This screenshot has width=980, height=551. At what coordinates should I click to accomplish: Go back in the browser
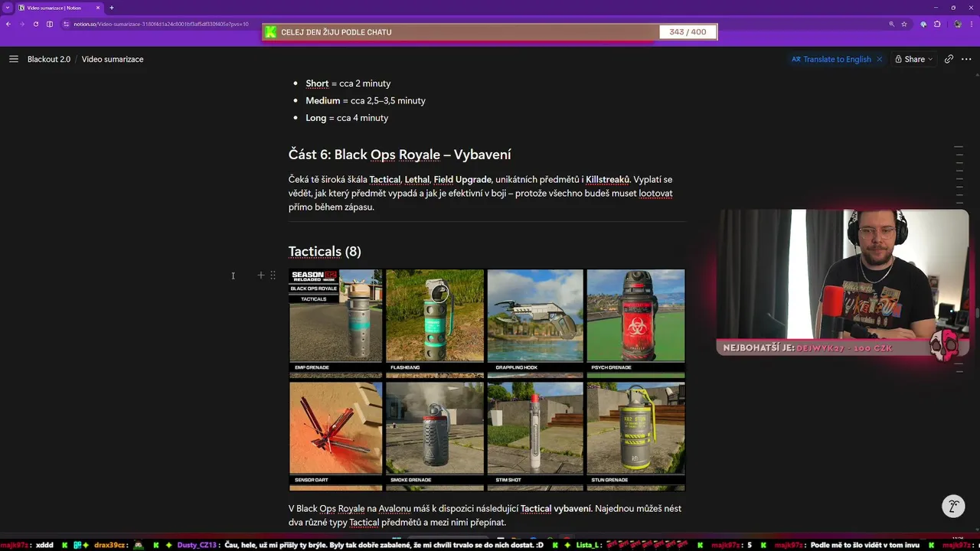(x=8, y=24)
